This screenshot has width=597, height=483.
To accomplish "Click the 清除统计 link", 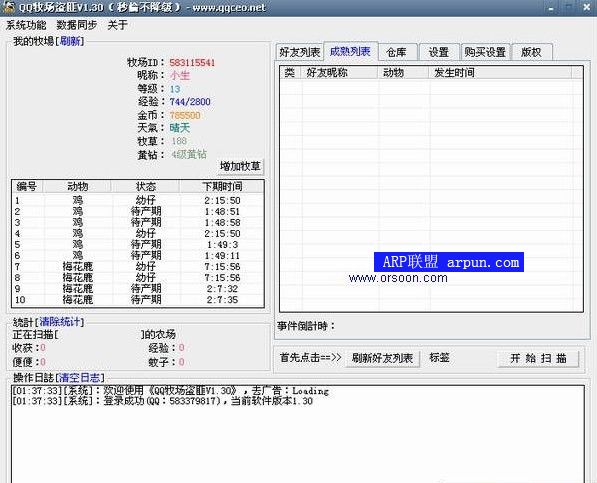I will coord(60,322).
